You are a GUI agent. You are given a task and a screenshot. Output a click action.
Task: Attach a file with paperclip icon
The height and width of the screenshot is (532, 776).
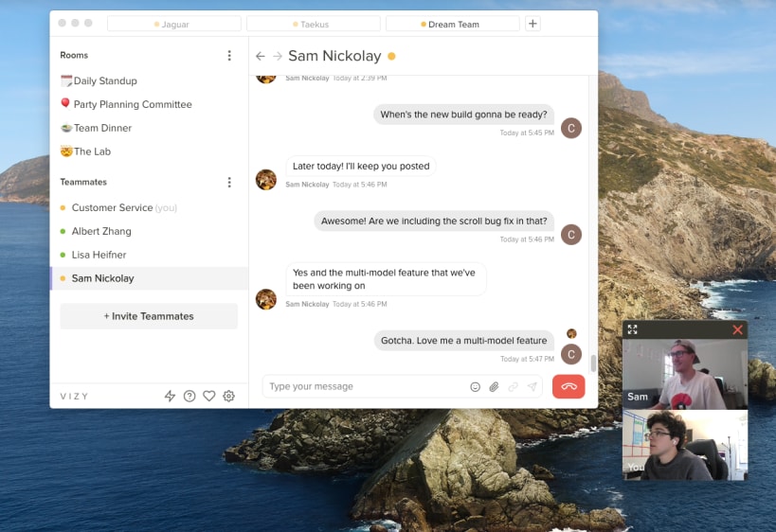click(x=494, y=387)
